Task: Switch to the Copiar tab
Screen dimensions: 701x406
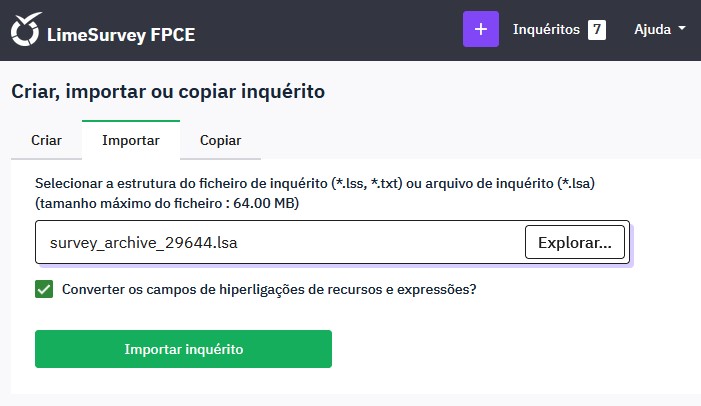Action: tap(220, 140)
